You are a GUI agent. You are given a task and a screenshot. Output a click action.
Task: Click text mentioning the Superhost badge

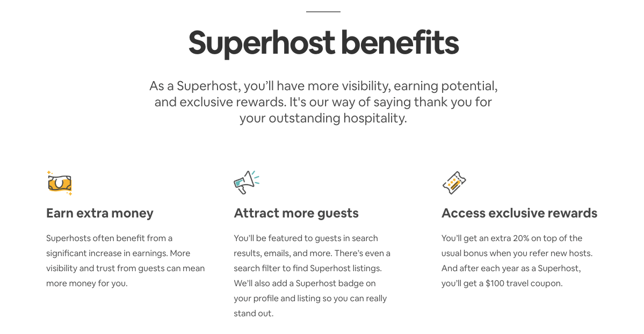point(305,284)
